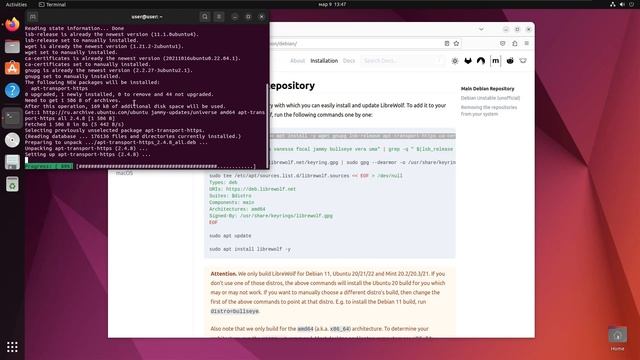Open the Reddit icon link
The width and height of the screenshot is (640, 360).
pyautogui.click(x=510, y=61)
